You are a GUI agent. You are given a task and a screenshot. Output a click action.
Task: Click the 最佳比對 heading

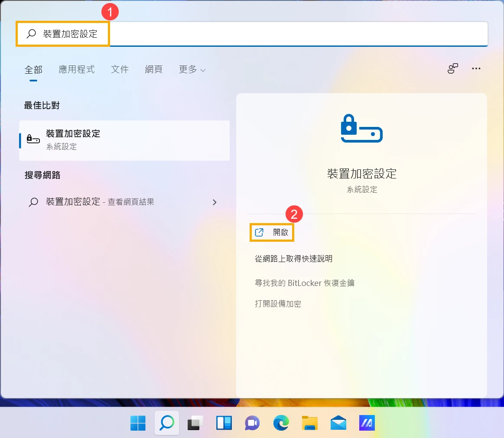point(42,105)
